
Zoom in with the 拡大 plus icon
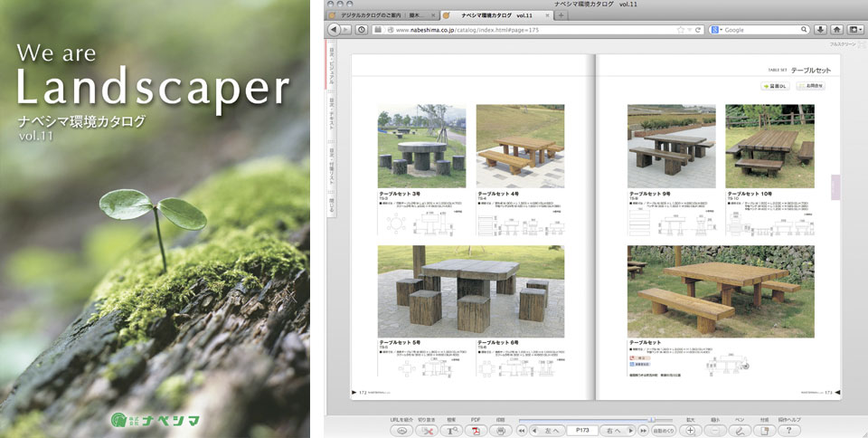click(x=690, y=430)
